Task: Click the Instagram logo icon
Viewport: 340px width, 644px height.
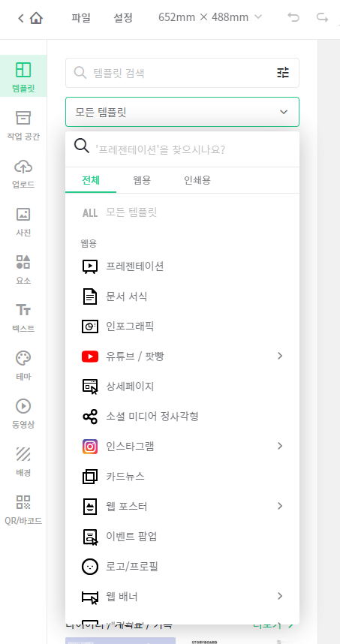Action: (90, 446)
